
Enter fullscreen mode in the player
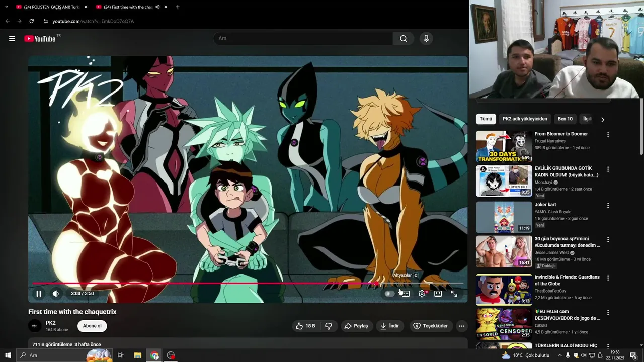[454, 294]
